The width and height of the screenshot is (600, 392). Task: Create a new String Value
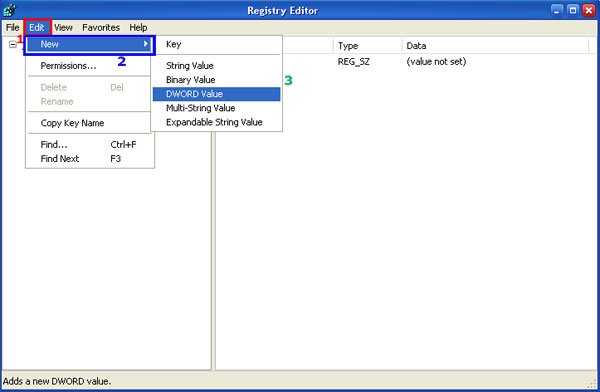click(x=216, y=66)
